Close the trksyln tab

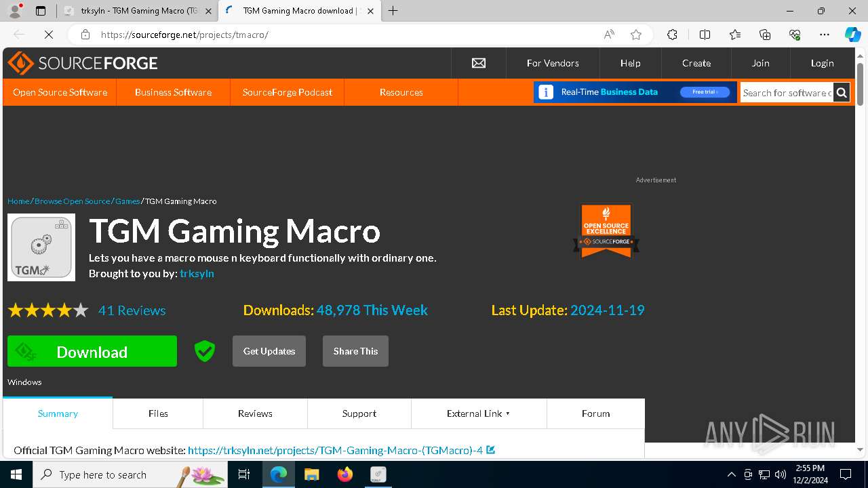tap(208, 11)
